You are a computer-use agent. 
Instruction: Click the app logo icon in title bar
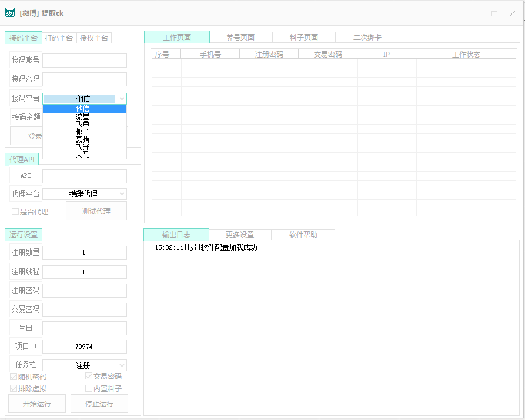10,13
